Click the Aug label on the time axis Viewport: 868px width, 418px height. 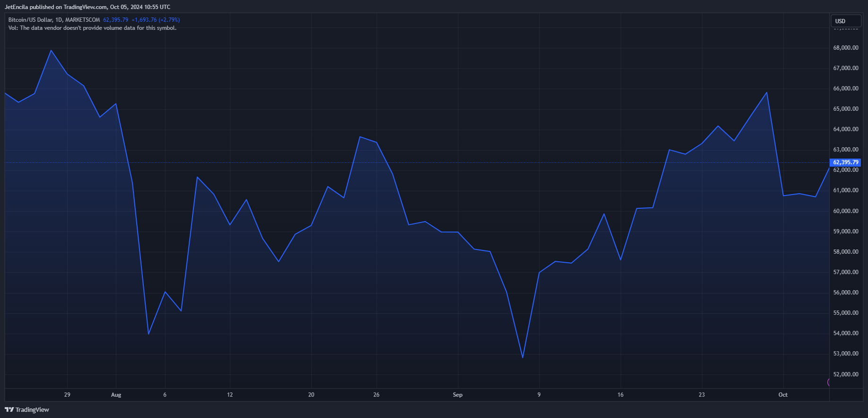click(x=116, y=395)
